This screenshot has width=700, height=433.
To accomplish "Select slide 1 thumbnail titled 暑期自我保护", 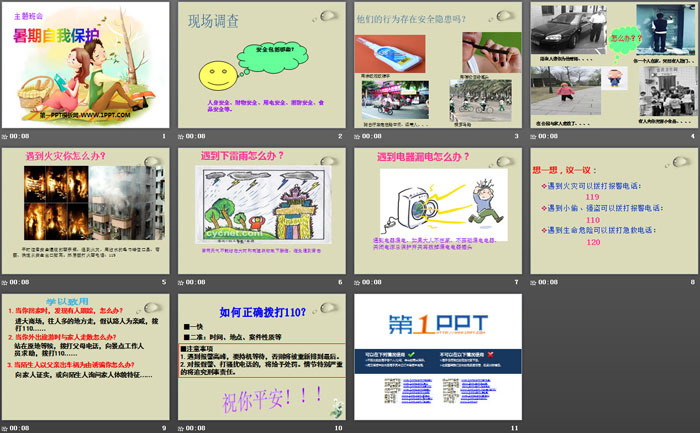I will coord(86,65).
